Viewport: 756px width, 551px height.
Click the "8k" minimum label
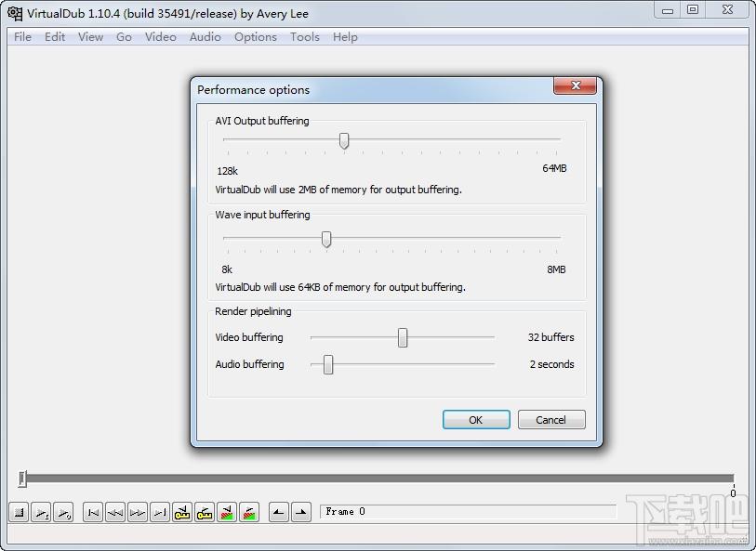[227, 269]
